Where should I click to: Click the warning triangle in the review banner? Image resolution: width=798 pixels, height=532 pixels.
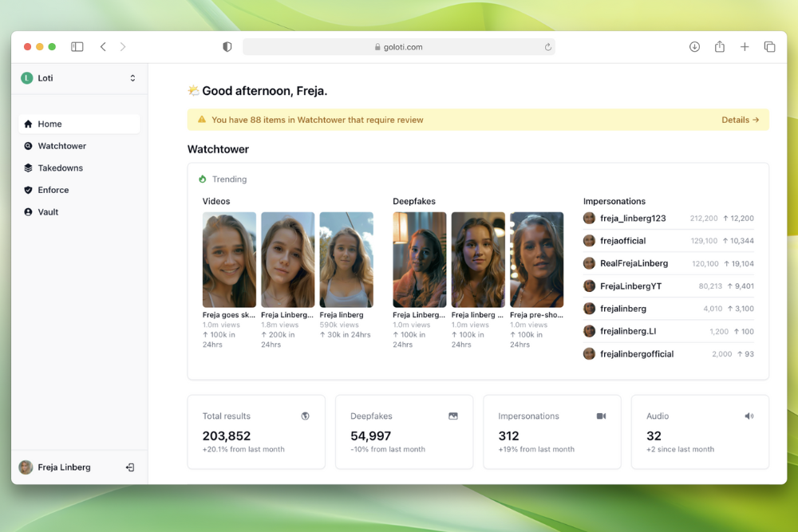pyautogui.click(x=202, y=119)
